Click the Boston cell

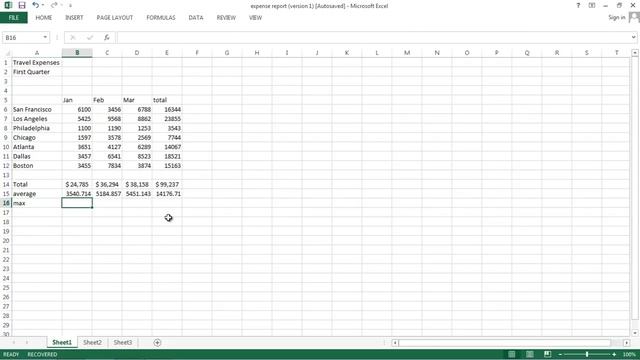(37, 166)
